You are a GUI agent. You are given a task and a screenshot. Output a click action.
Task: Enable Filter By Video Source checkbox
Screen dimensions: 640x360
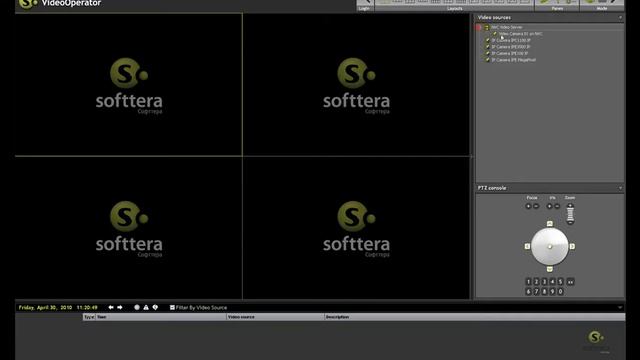pyautogui.click(x=172, y=307)
